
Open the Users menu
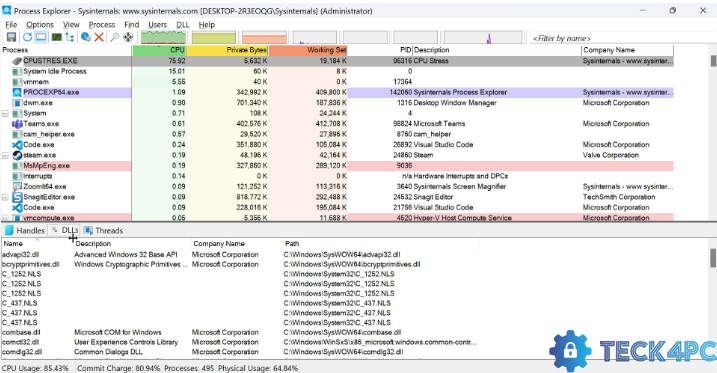158,25
